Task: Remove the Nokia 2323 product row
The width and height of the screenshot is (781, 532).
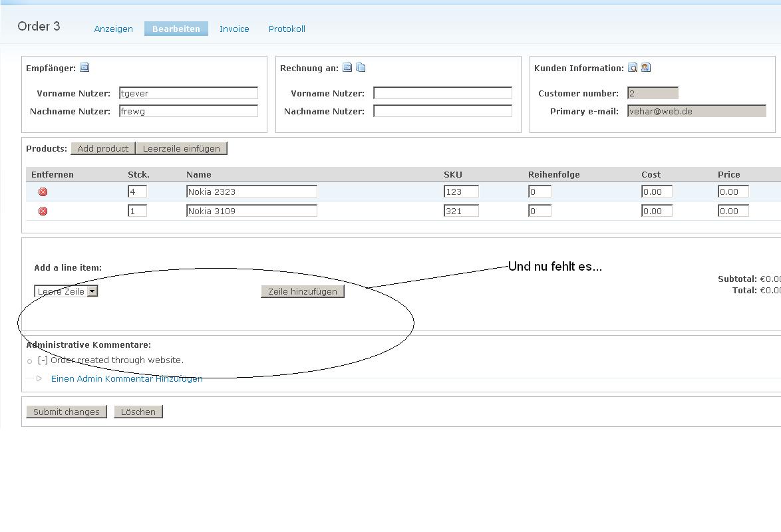Action: tap(43, 192)
